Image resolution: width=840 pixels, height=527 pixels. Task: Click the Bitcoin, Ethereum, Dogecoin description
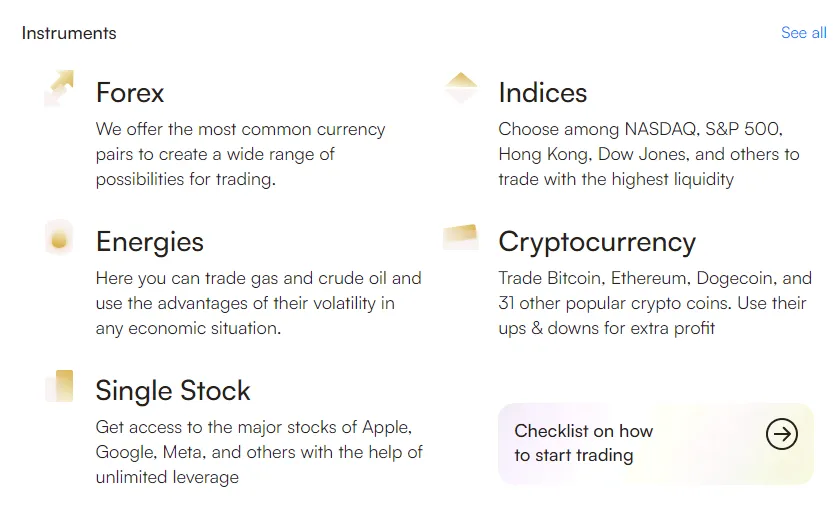pos(655,303)
